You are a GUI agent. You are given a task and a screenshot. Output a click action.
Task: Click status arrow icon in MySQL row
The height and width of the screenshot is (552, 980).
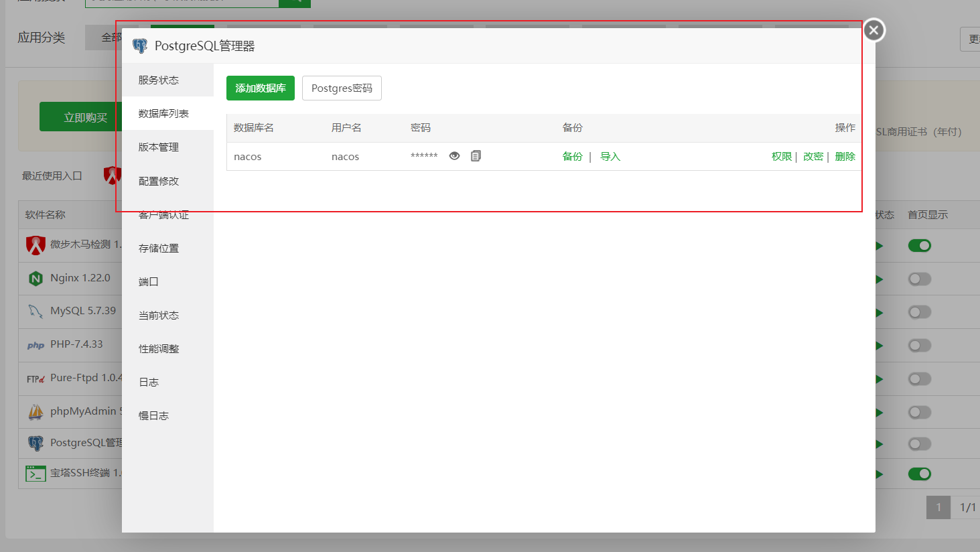[x=880, y=313]
